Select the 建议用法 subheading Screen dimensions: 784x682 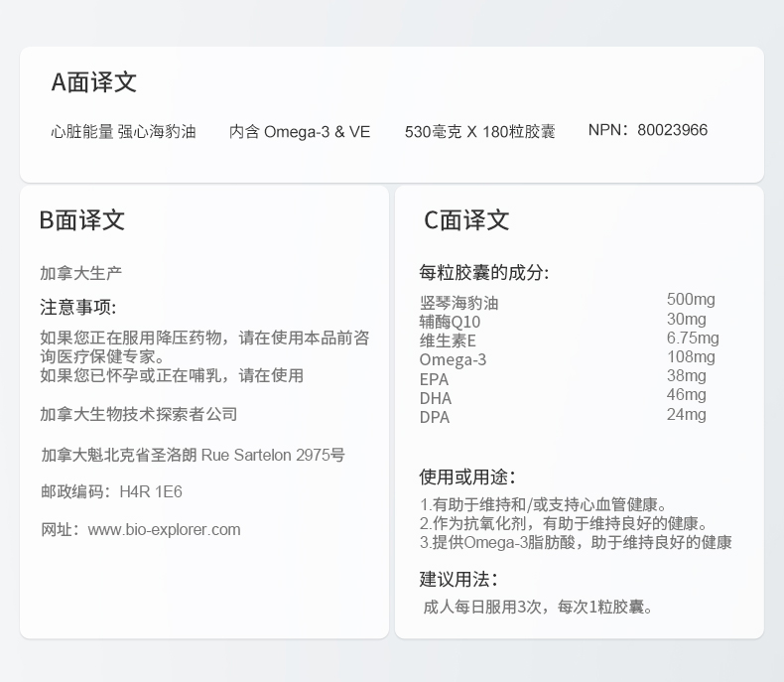coord(459,580)
